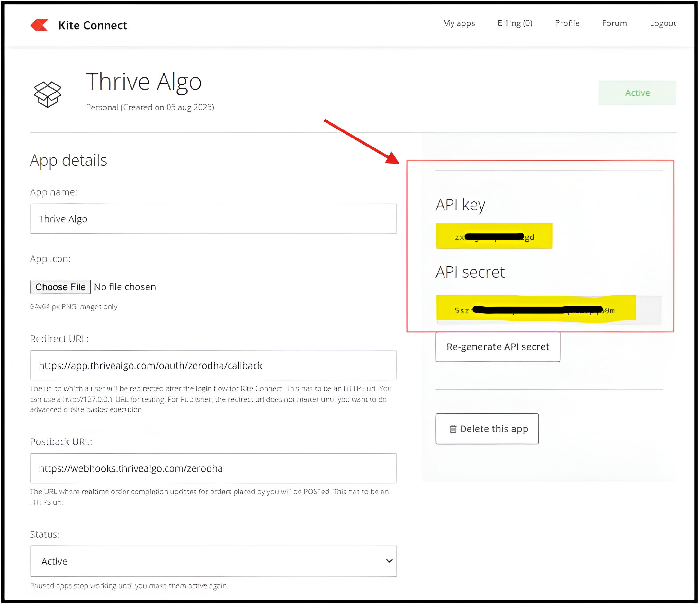This screenshot has height=604, width=700.
Task: Open the Forum link
Action: pyautogui.click(x=614, y=23)
